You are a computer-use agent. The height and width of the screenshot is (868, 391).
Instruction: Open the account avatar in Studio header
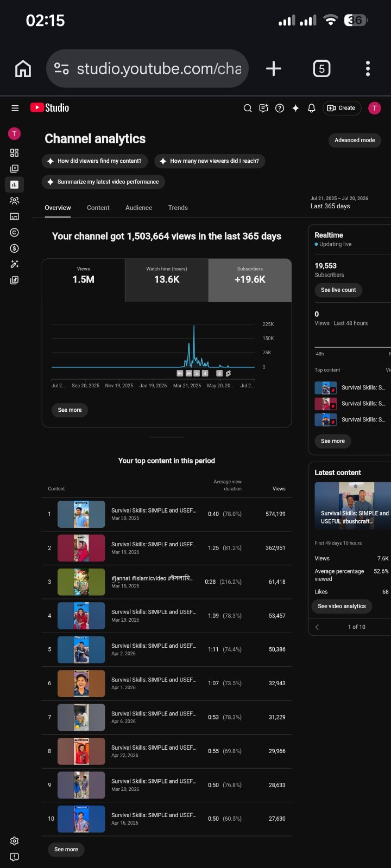click(374, 108)
